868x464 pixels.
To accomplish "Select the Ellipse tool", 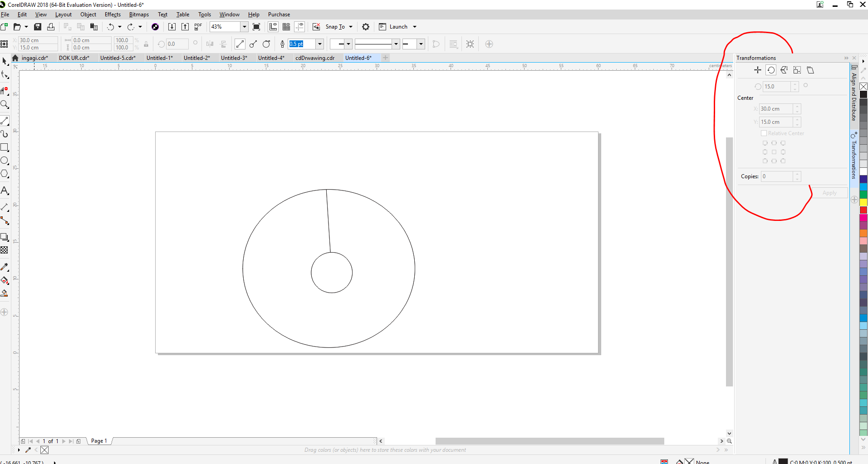I will [x=5, y=161].
